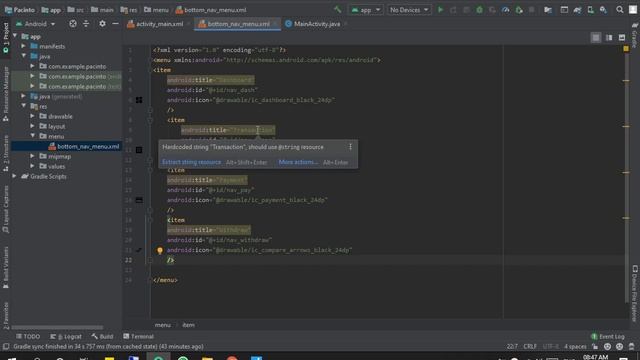
Task: Click the Collapse All icon in Project panel
Action: (x=86, y=24)
